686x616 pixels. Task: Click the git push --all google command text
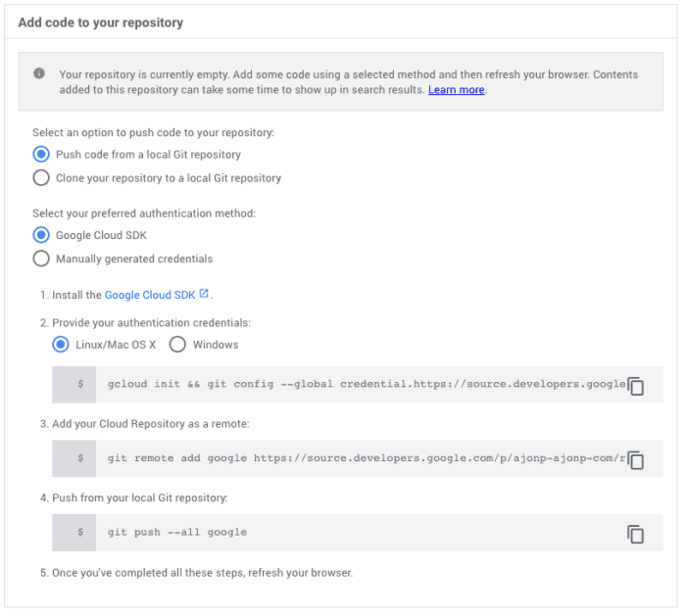point(177,532)
